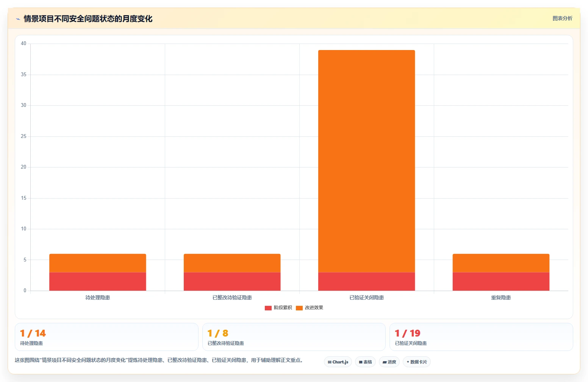
Task: Click the 已整改待验证隐患 x-axis label
Action: point(232,297)
